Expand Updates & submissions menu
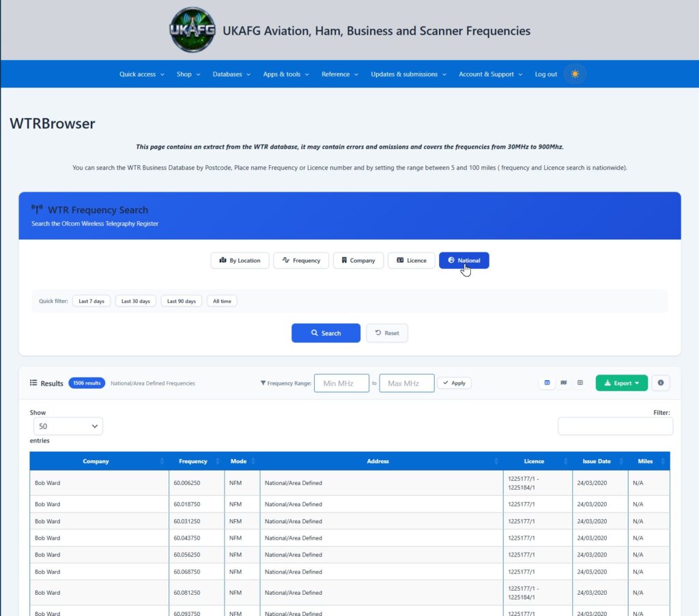 click(408, 74)
